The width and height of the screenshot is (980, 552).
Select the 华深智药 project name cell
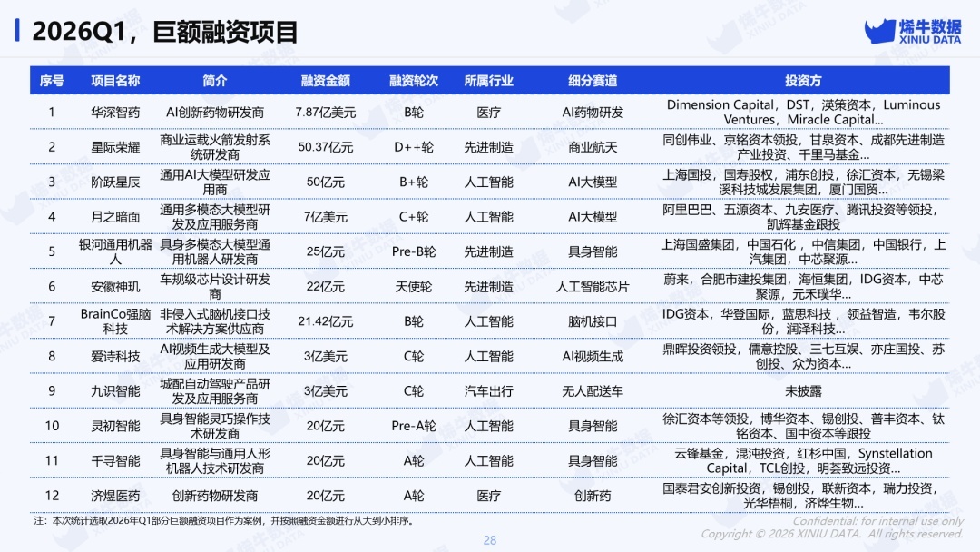point(115,113)
